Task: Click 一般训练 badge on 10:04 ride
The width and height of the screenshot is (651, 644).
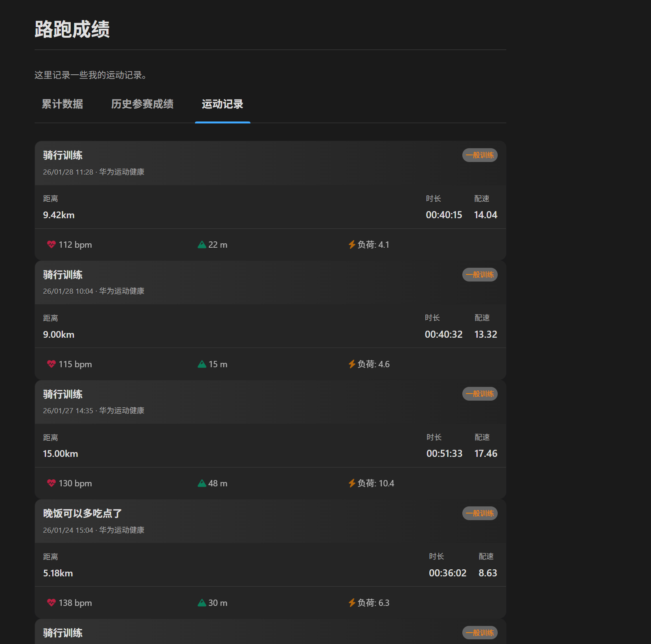Action: coord(480,275)
